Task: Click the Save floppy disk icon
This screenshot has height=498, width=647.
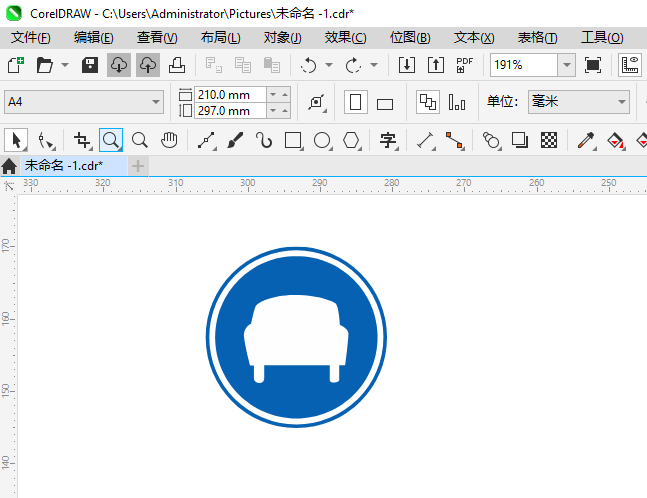Action: point(89,65)
